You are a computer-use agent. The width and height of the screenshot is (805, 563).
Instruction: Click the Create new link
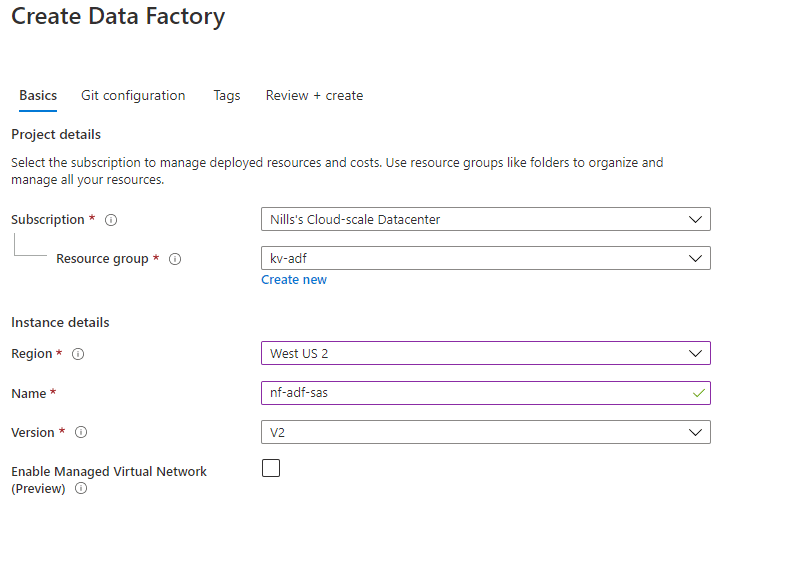294,280
